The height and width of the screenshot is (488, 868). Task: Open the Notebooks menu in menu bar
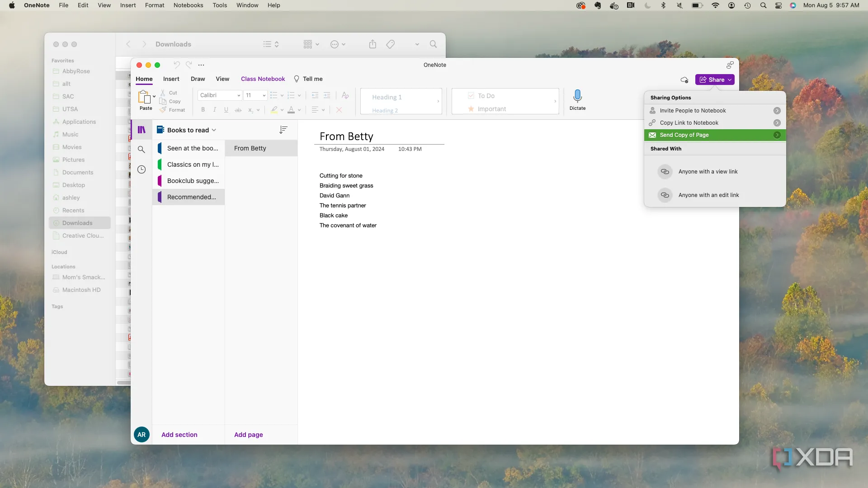click(189, 5)
